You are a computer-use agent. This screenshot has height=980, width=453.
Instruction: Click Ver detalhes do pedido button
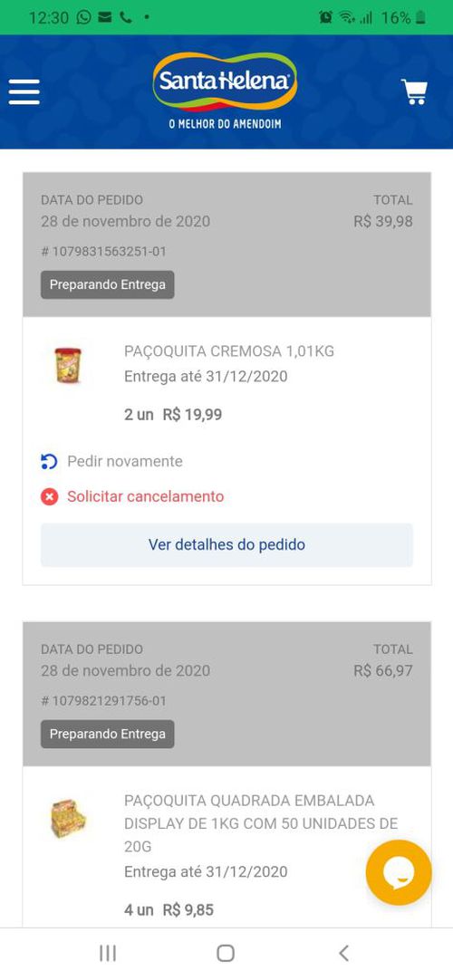[x=226, y=545]
